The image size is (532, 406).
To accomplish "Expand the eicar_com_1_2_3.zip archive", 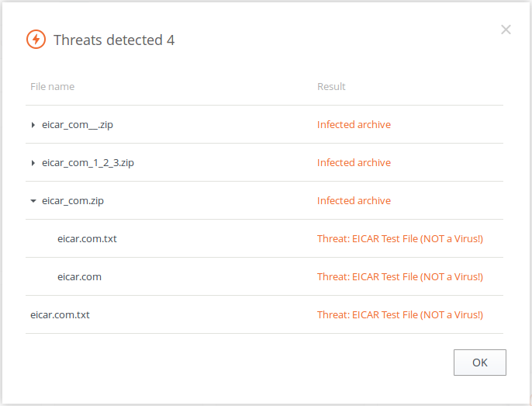I will [33, 163].
